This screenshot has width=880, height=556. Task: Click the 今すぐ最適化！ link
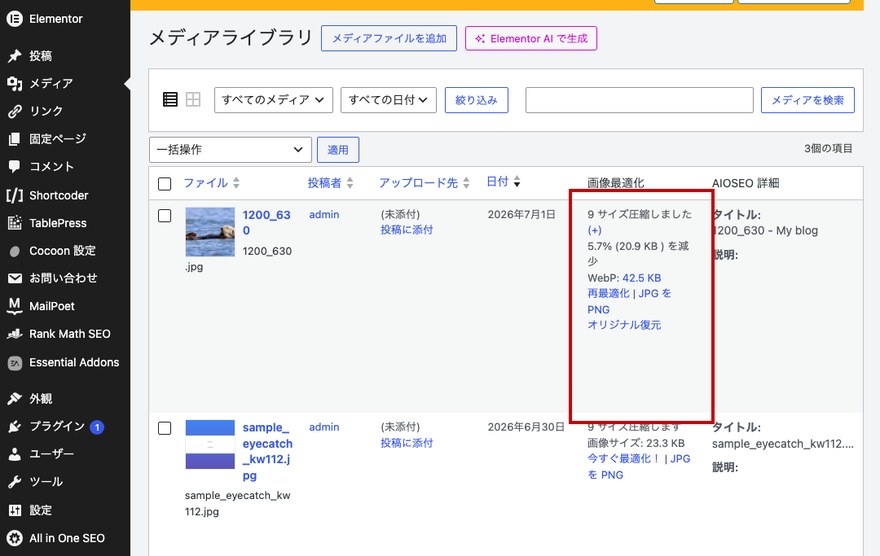[624, 458]
